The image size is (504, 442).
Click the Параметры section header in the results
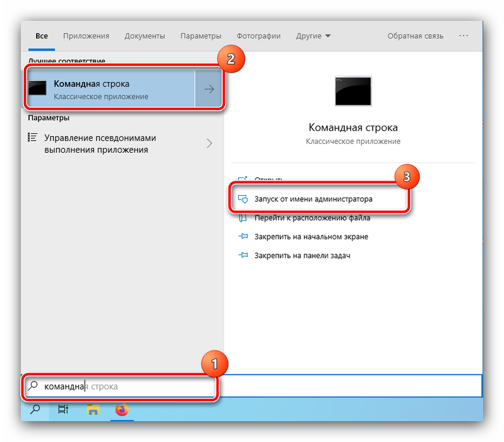49,117
